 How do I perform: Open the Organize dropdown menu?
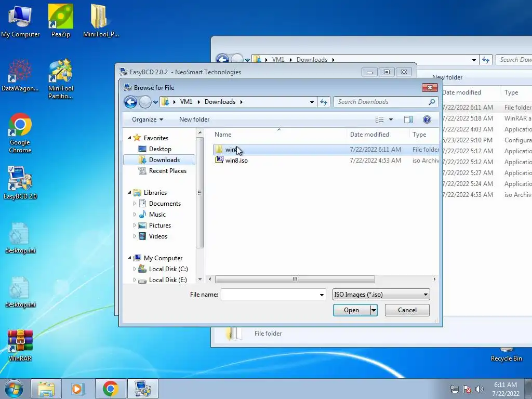pos(148,119)
